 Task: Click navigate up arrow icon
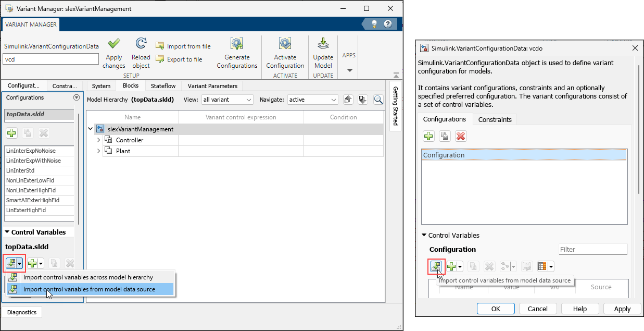[349, 100]
